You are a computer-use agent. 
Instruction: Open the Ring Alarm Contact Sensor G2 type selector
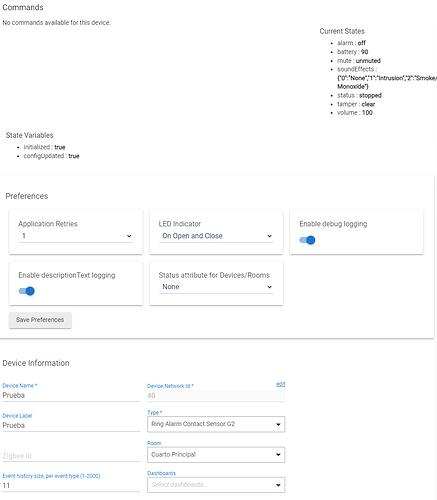click(216, 424)
